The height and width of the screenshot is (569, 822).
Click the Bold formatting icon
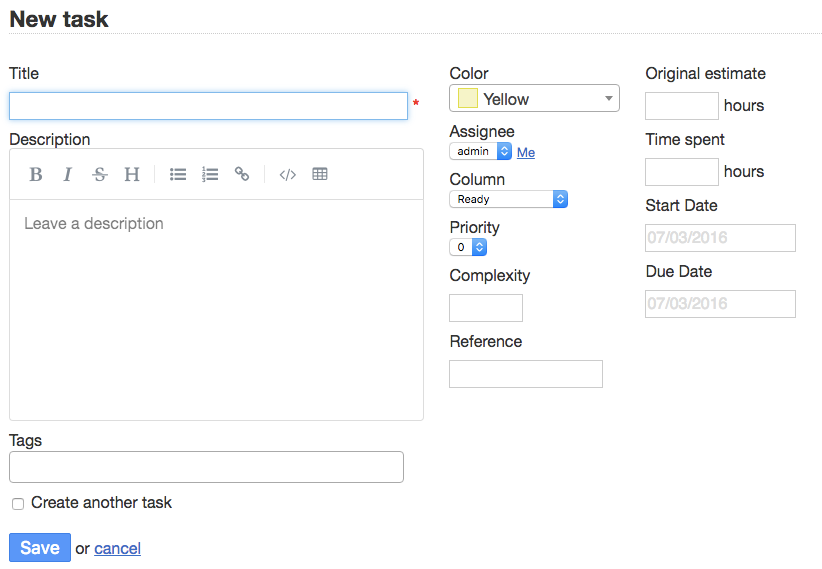(36, 174)
